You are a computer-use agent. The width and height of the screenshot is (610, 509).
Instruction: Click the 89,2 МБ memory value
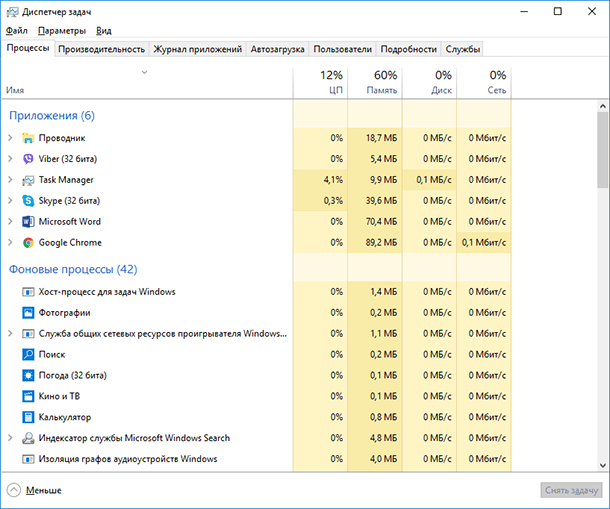pos(381,242)
